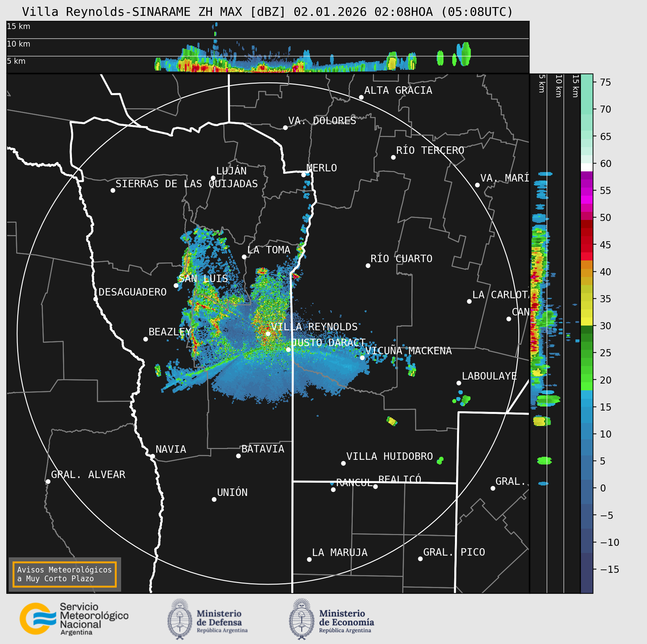Screen dimensions: 647x644
Task: Click the LA MARUJA label
Action: pos(340,553)
